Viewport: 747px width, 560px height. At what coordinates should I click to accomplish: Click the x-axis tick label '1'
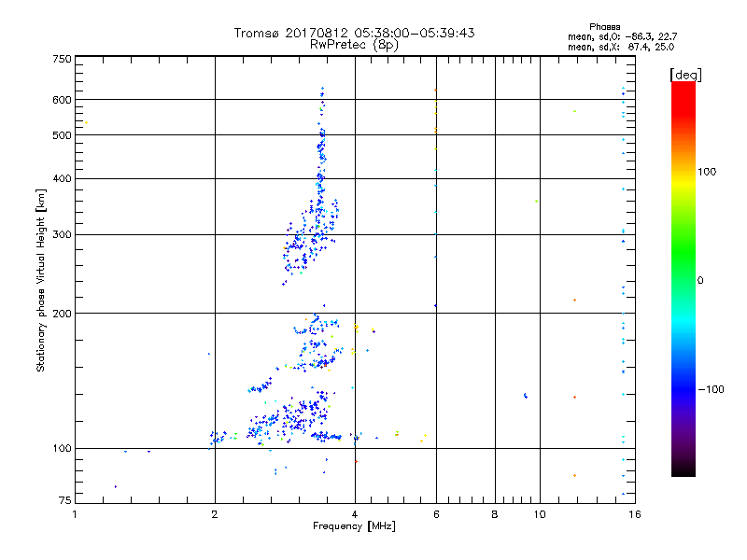75,514
